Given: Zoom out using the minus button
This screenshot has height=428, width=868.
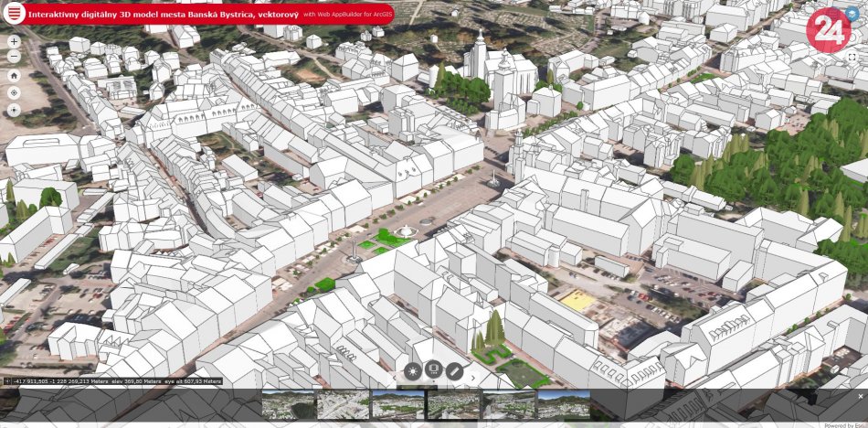Looking at the screenshot, I should [14, 58].
